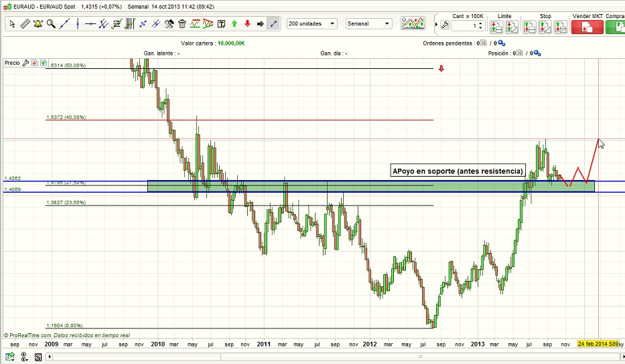Screen dimensions: 625x364
Task: Select the red triangle pattern tool
Action: (208, 24)
